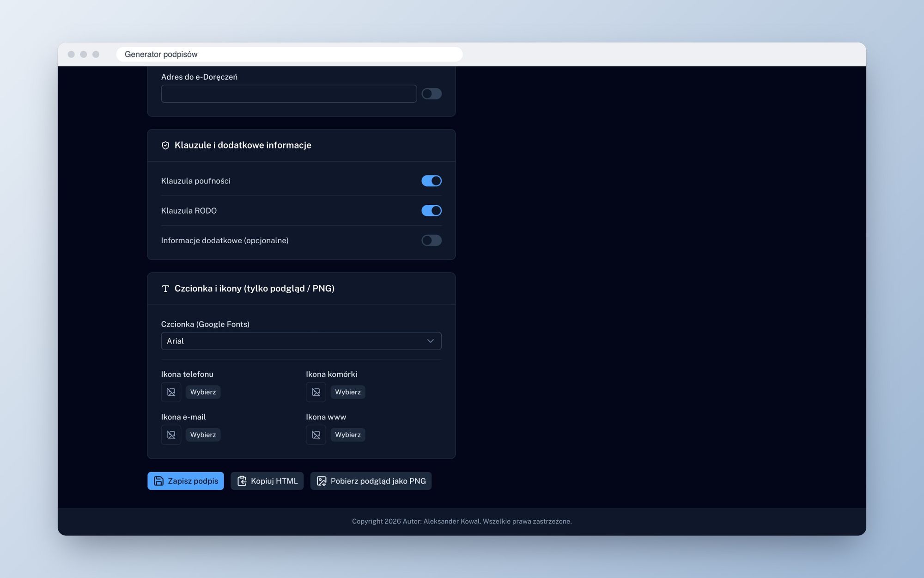Click Wybierz under Ikona telefonu
This screenshot has width=924, height=578.
point(203,392)
